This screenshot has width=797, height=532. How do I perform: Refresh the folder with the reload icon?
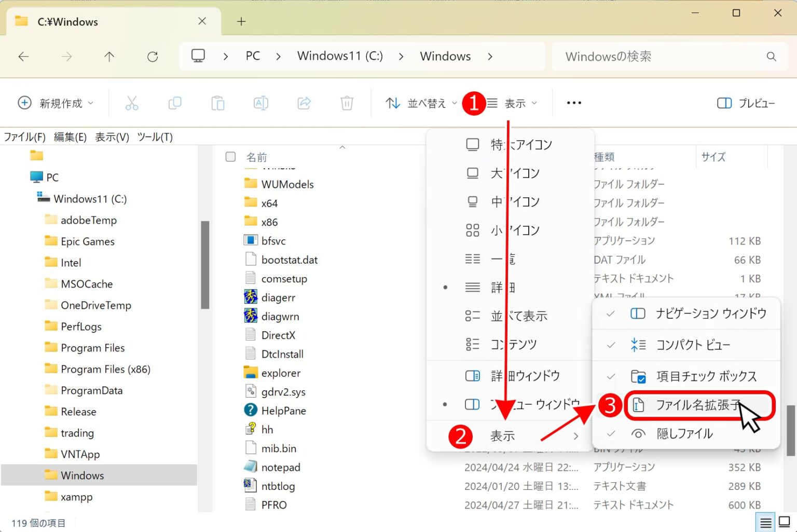pos(153,57)
